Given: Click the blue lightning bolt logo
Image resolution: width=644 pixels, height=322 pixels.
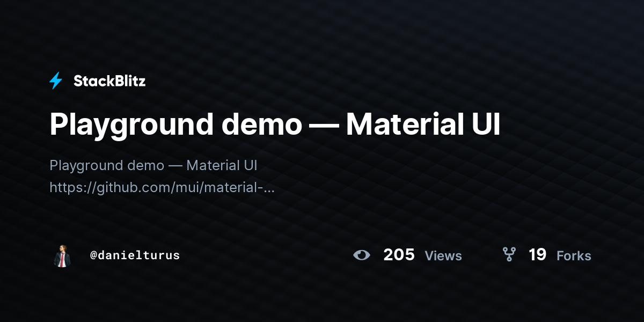Looking at the screenshot, I should tap(56, 81).
